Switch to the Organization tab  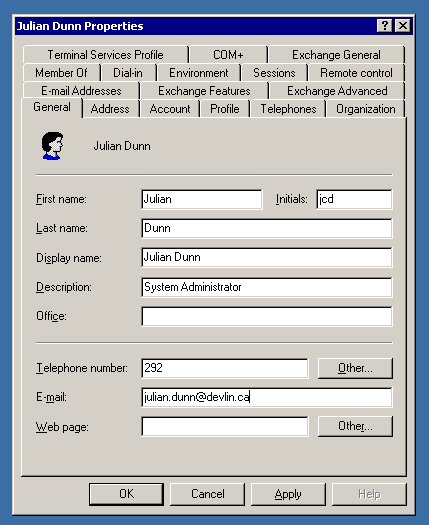[x=366, y=109]
